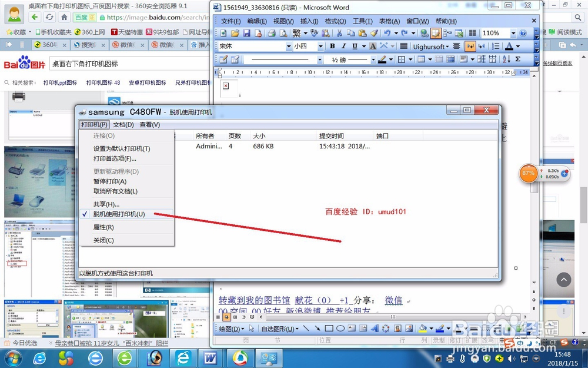The width and height of the screenshot is (588, 368).
Task: Click the line spacing icon in Word
Action: pos(496,46)
